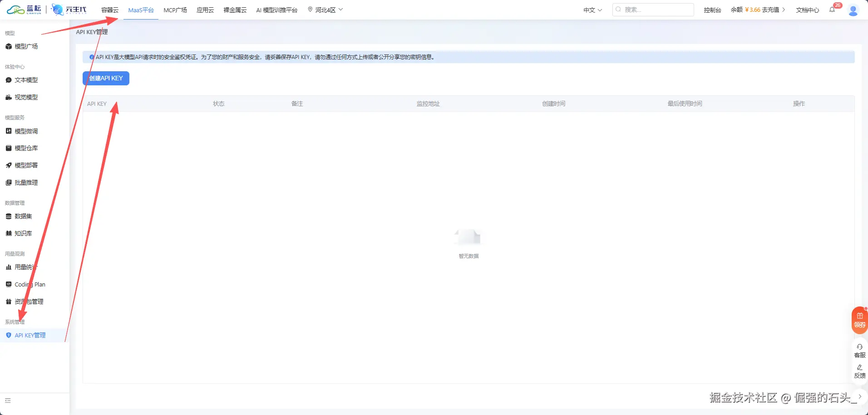868x415 pixels.
Task: Open the 裸金属云 tab
Action: pyautogui.click(x=235, y=10)
